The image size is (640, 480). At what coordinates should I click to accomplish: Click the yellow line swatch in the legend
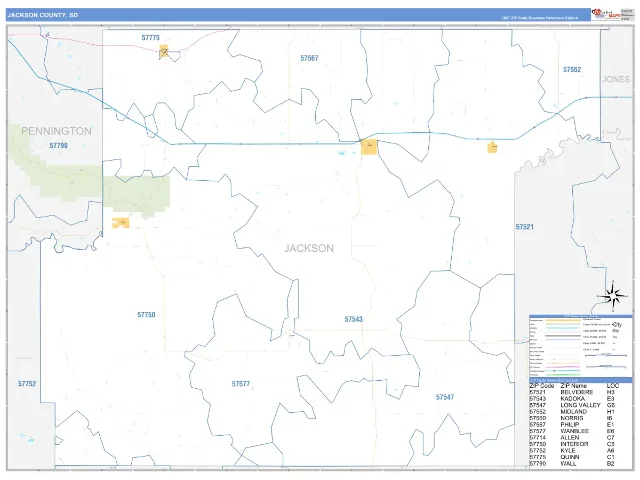coord(563,321)
